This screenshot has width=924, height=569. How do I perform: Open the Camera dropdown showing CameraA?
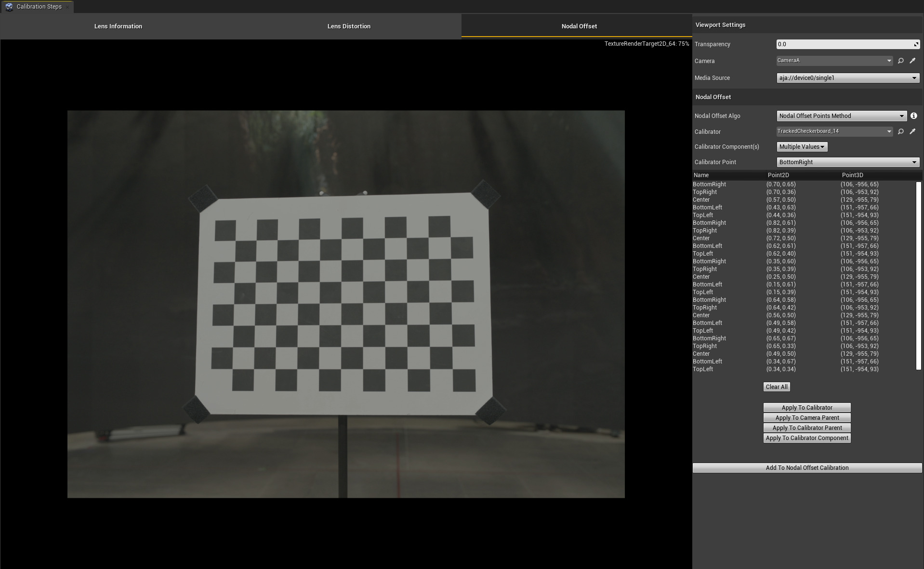[x=834, y=61]
